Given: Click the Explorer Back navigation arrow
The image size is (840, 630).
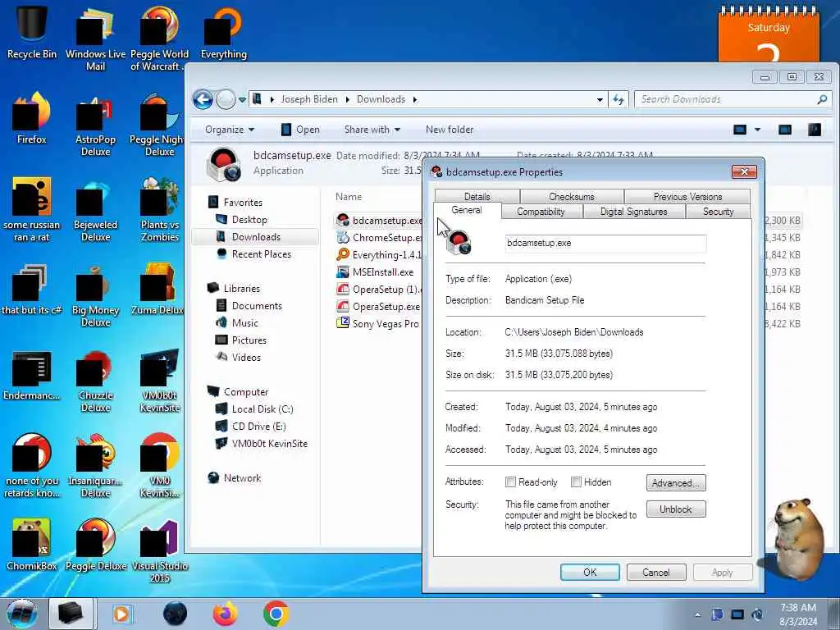Looking at the screenshot, I should tap(203, 99).
